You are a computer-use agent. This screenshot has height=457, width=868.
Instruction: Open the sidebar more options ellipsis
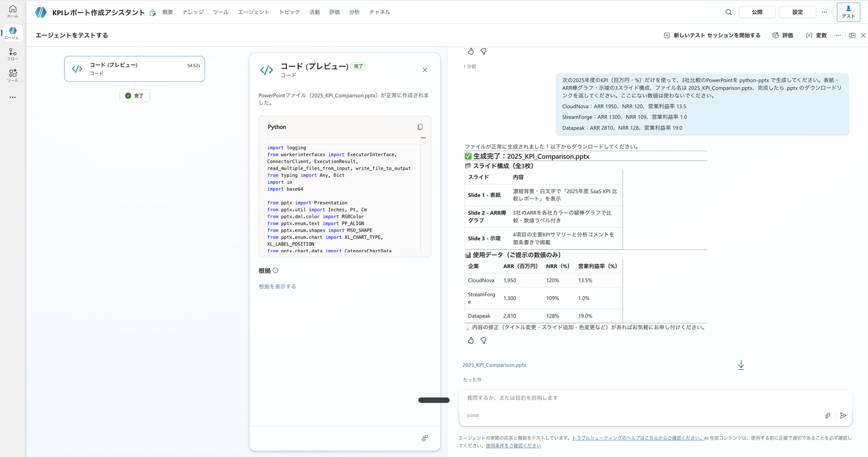tap(12, 97)
